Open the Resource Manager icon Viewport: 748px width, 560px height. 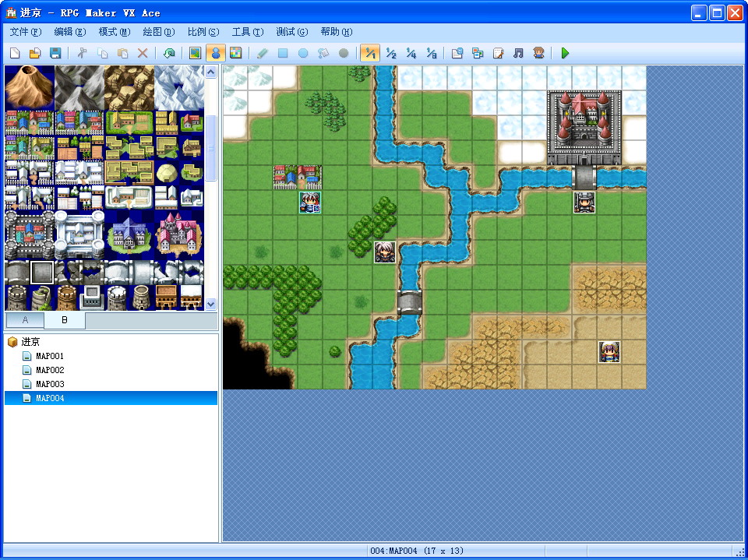tap(478, 53)
